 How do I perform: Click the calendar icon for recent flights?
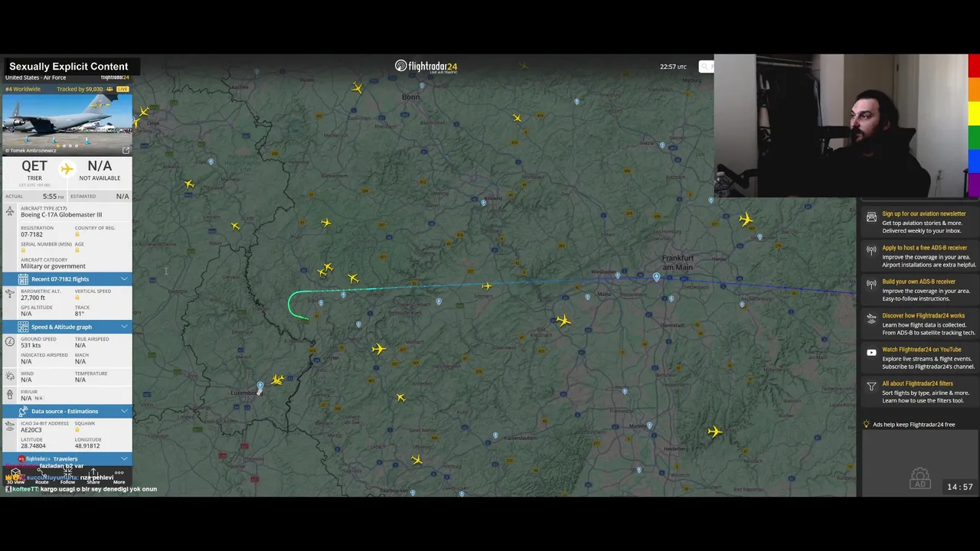pyautogui.click(x=23, y=279)
